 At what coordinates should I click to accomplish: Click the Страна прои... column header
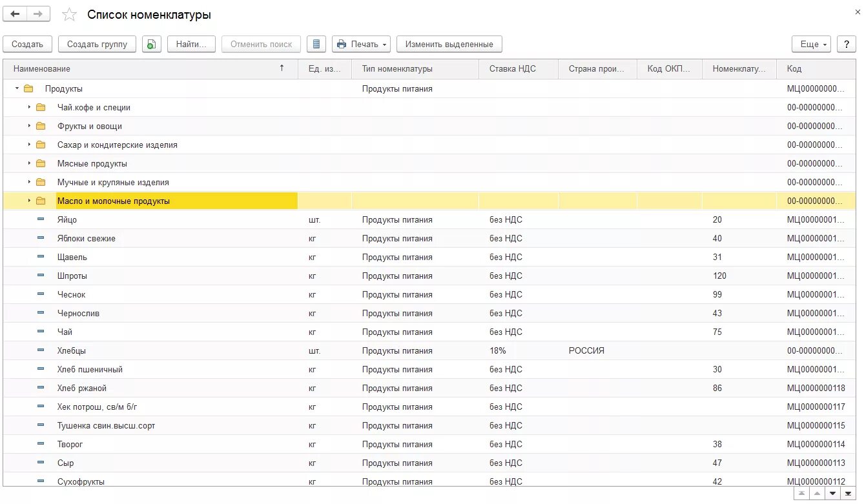[597, 68]
